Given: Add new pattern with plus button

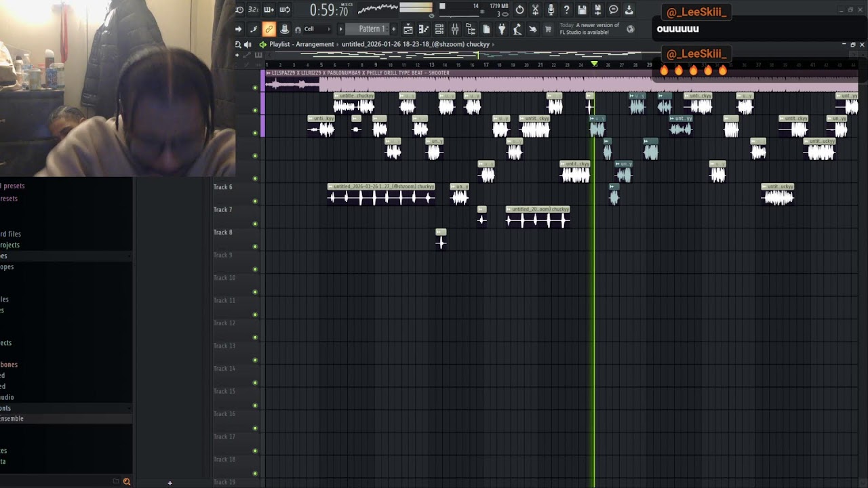Looking at the screenshot, I should (x=393, y=29).
